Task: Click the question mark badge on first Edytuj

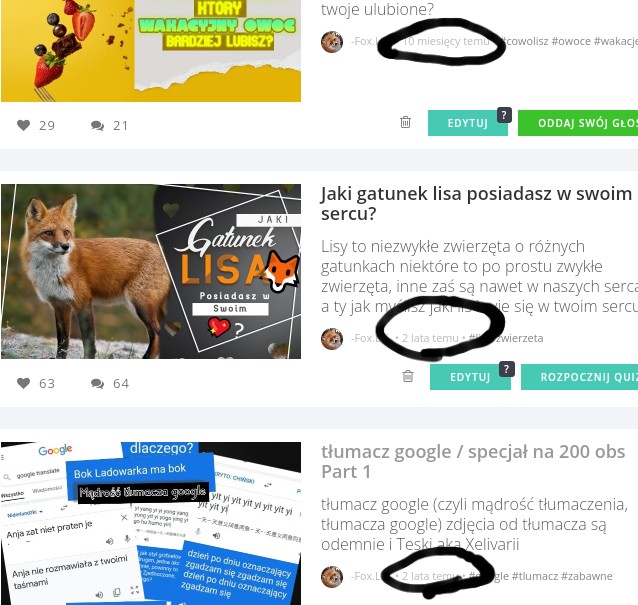Action: coord(504,115)
